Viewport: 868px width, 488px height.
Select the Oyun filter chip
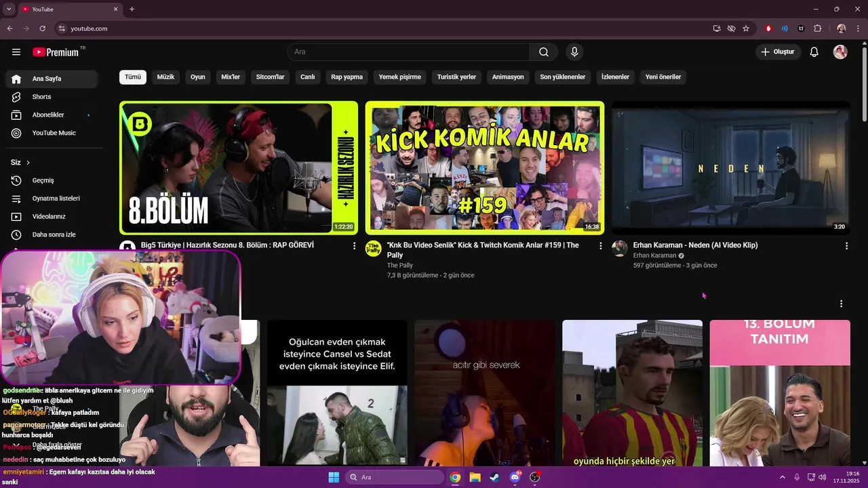[198, 77]
